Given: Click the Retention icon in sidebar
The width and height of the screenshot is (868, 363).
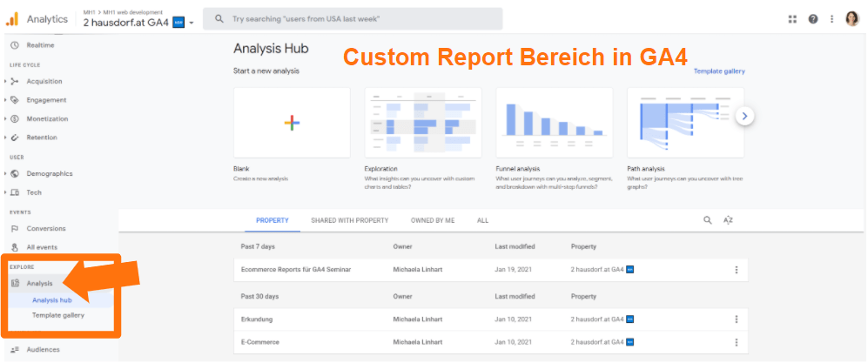Looking at the screenshot, I should [15, 138].
